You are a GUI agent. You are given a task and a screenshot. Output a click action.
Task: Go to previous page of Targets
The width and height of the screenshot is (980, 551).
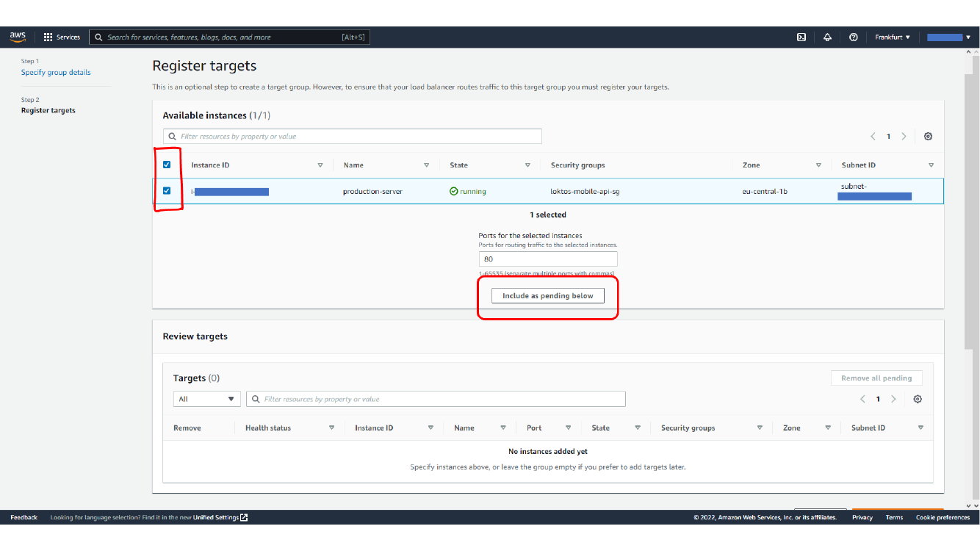(x=862, y=399)
